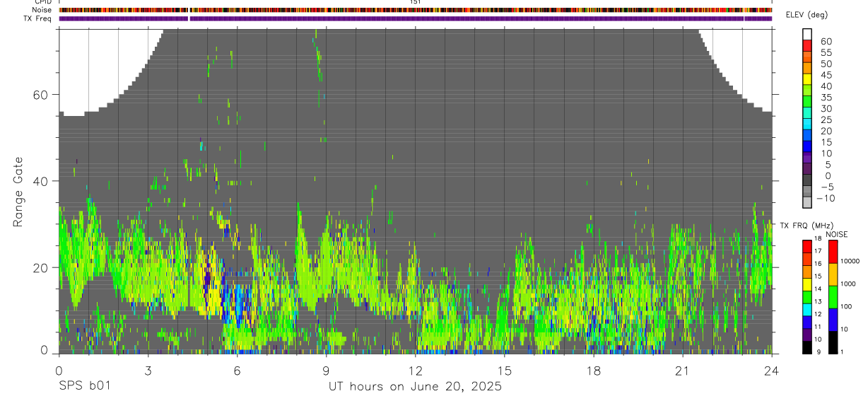The width and height of the screenshot is (868, 401).
Task: Click the x-axis tick label 24
Action: pos(772,371)
